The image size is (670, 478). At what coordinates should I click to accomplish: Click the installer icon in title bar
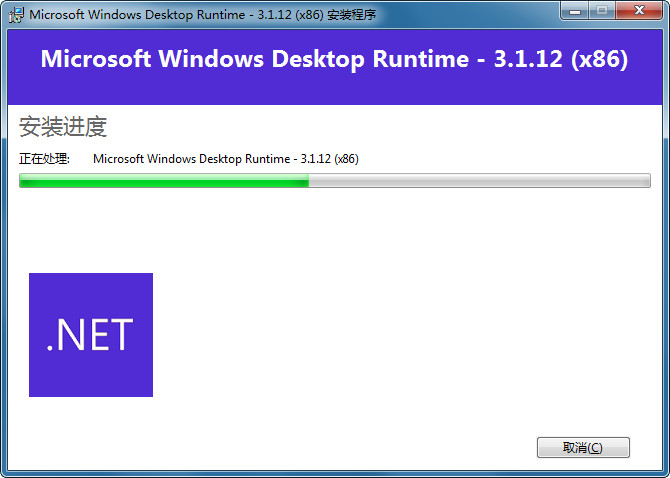click(17, 15)
